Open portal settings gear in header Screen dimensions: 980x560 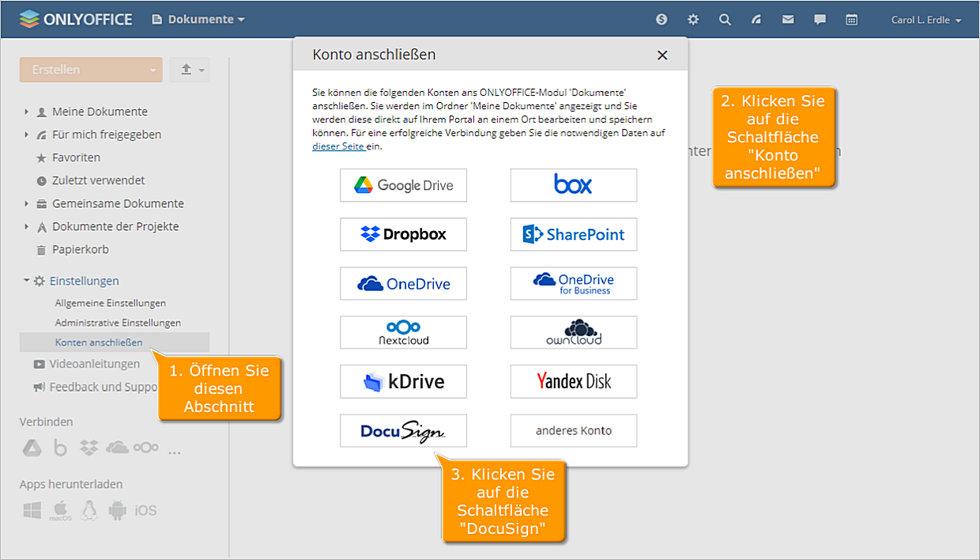point(693,20)
